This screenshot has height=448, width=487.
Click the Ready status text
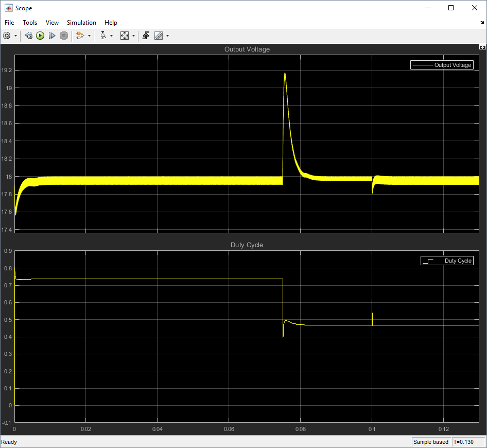coord(9,442)
